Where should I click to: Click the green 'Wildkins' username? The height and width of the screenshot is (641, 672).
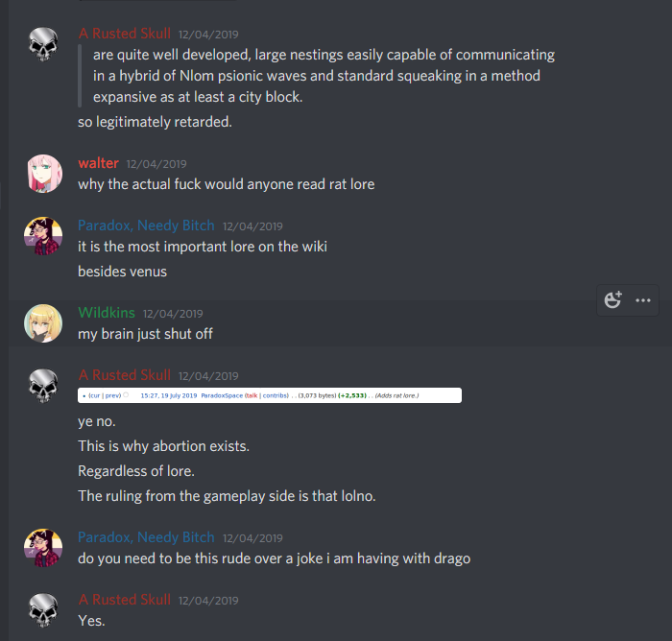point(107,313)
